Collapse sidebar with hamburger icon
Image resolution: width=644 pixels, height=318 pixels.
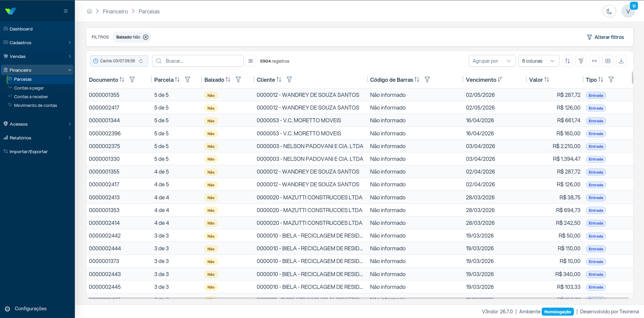pos(66,11)
